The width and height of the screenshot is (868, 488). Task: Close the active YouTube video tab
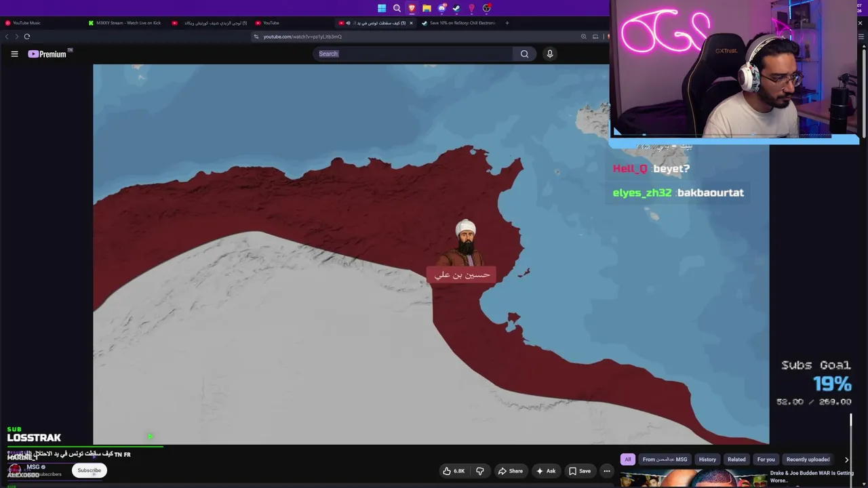coord(411,23)
